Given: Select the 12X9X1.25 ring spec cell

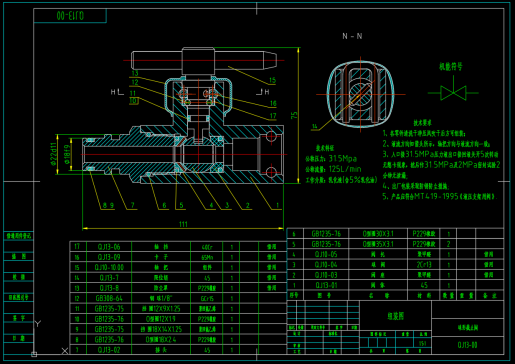Looking at the screenshot, I should [x=161, y=309].
